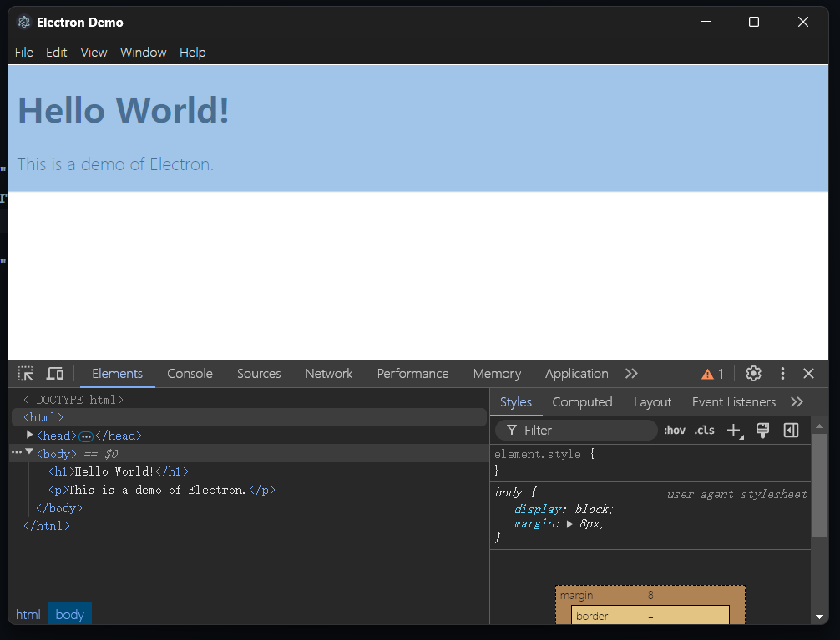
Task: Open the View menu
Action: click(94, 52)
